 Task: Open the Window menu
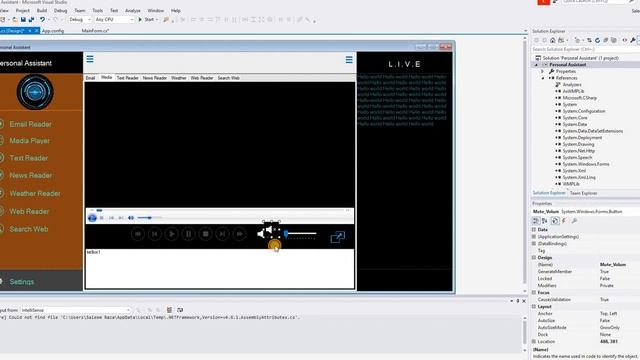pyautogui.click(x=156, y=11)
